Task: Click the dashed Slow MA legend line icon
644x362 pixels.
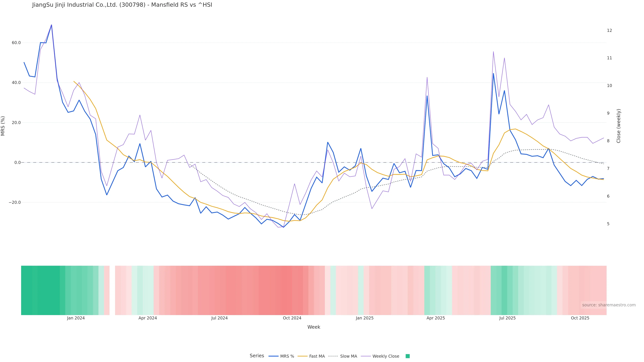Action: 333,356
